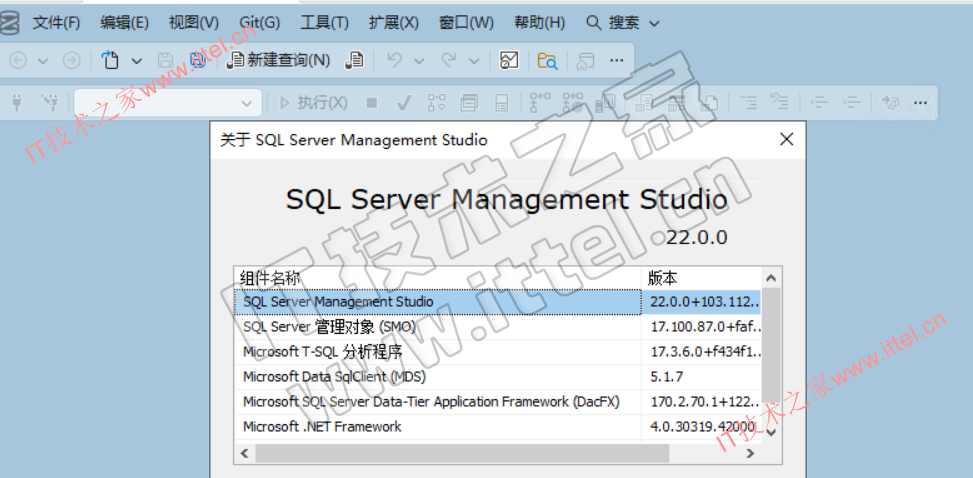This screenshot has height=478, width=973.
Task: Open the 文件(F) menu
Action: click(56, 22)
